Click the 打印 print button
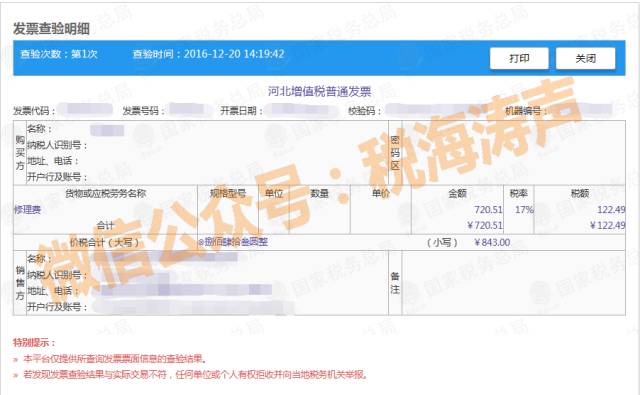Screen dimensions: 640x395 click(519, 58)
